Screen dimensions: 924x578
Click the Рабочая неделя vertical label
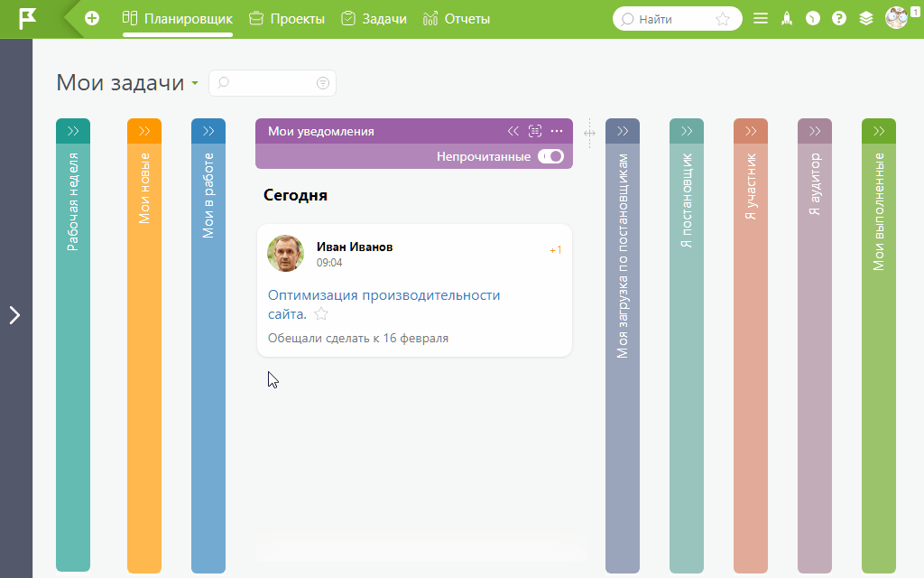[72, 201]
